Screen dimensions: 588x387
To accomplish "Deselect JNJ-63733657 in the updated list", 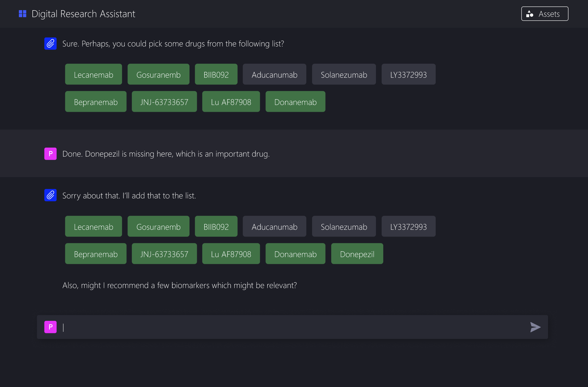I will coord(164,254).
